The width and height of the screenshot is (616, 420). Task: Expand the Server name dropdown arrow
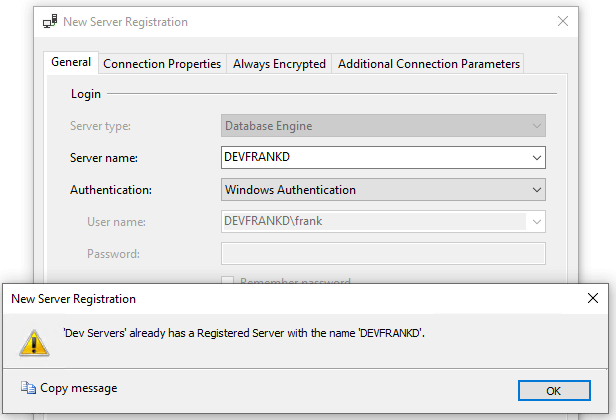coord(537,158)
